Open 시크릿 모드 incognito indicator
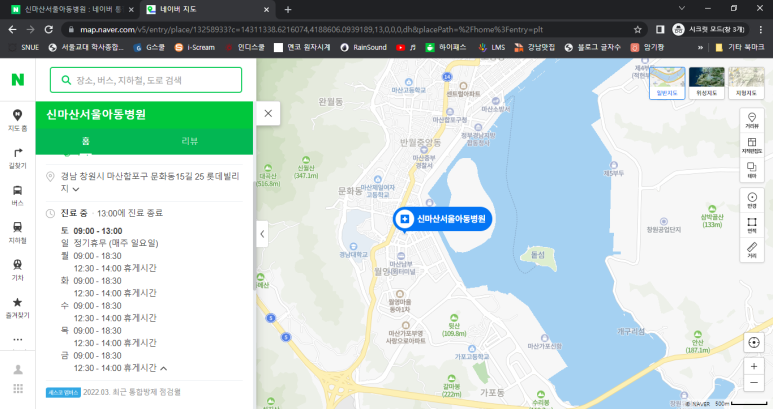773x409 pixels. (710, 30)
